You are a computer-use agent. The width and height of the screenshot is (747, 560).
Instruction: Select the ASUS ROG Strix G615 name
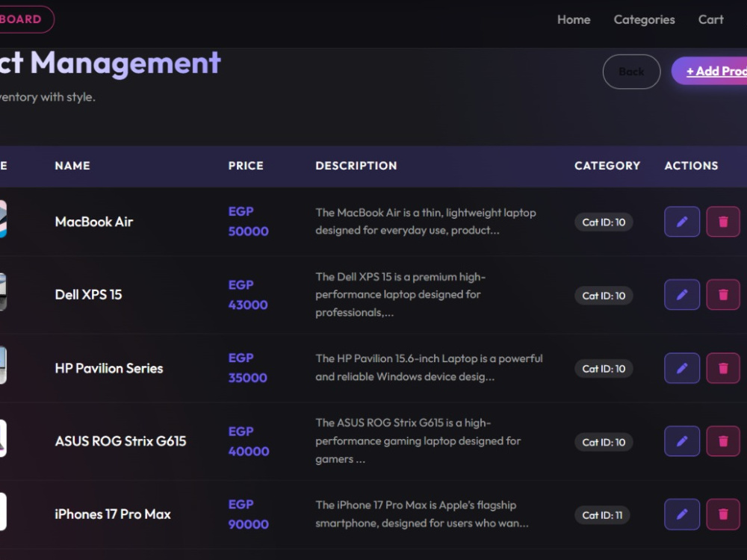(120, 441)
